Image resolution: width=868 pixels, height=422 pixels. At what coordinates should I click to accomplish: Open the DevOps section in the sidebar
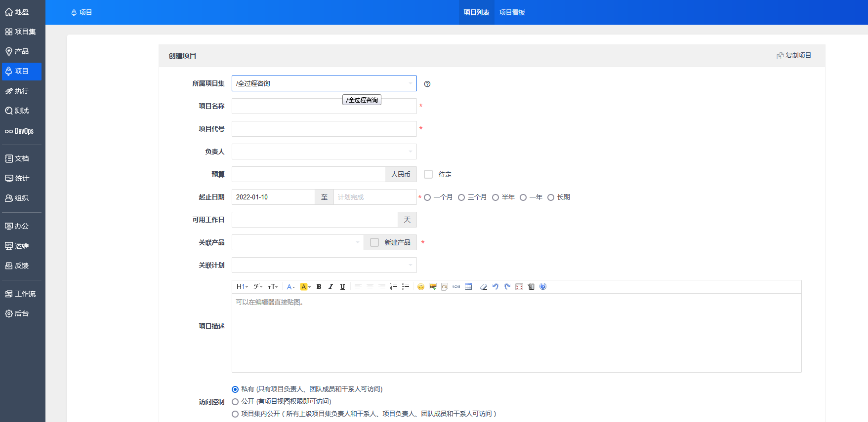pos(21,131)
